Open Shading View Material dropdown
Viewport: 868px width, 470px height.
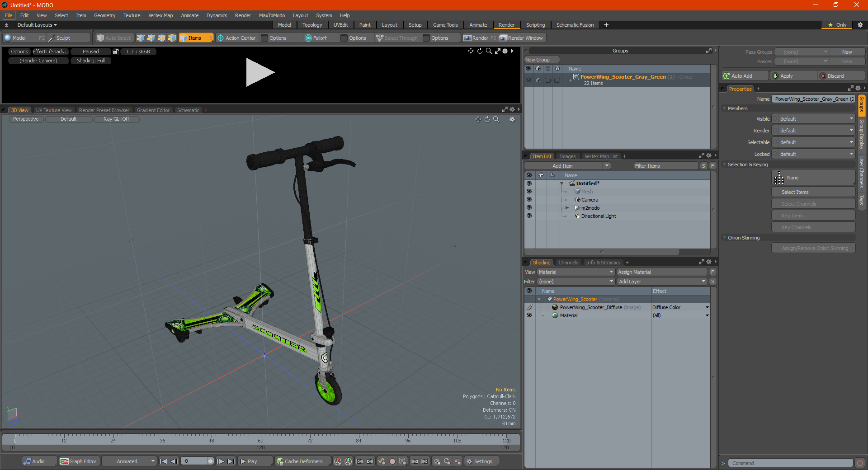(x=576, y=272)
